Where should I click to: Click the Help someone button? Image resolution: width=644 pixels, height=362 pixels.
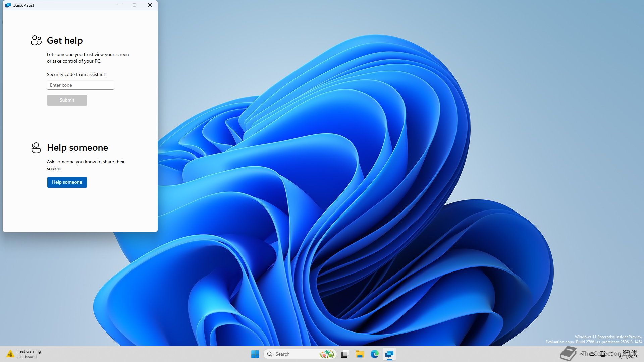pos(67,182)
